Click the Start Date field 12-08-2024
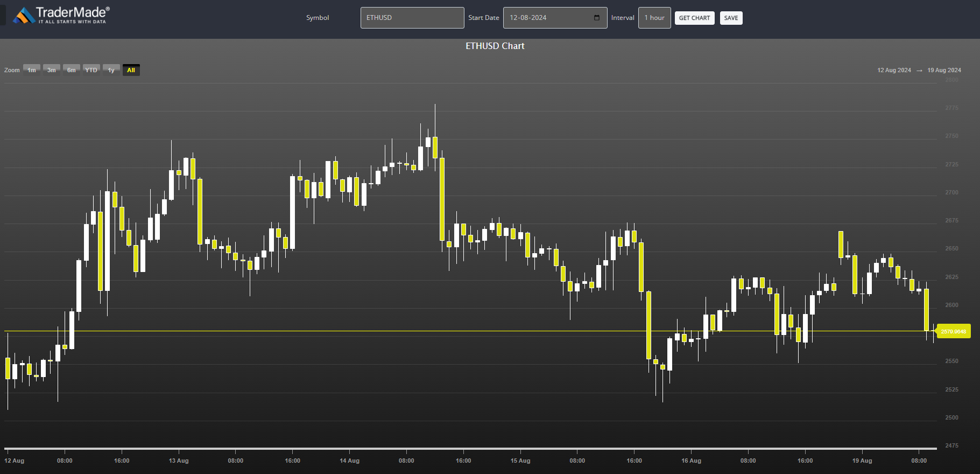This screenshot has height=474, width=980. (555, 18)
